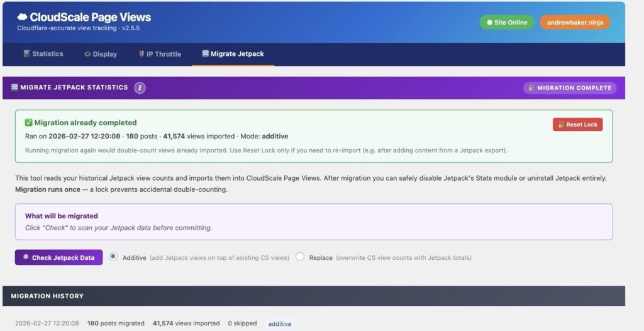This screenshot has height=331, width=644.
Task: Click the 180 posts migrated history entry
Action: (116, 323)
